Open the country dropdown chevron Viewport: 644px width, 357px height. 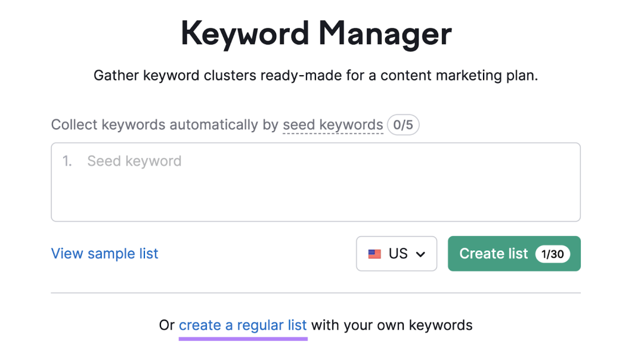[x=420, y=254]
